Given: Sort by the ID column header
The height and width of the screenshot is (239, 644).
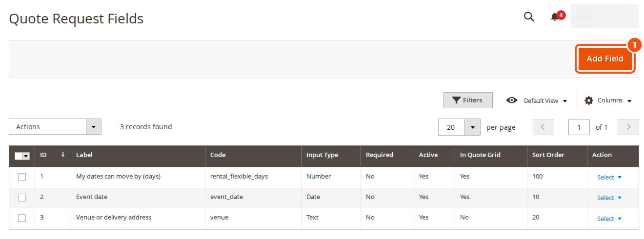Looking at the screenshot, I should pyautogui.click(x=53, y=155).
